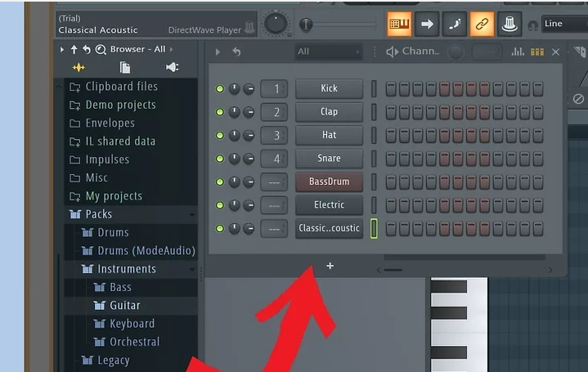Select the waveform browser tab icon

click(x=79, y=68)
